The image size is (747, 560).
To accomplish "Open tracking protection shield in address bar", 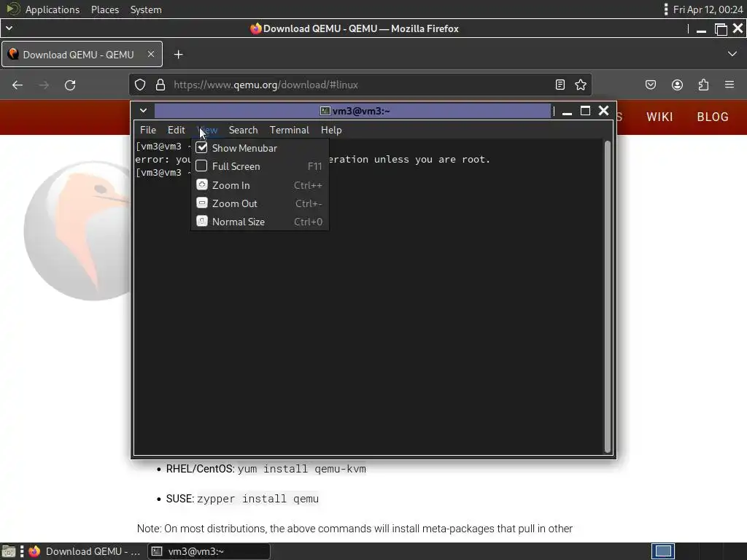I will click(139, 85).
